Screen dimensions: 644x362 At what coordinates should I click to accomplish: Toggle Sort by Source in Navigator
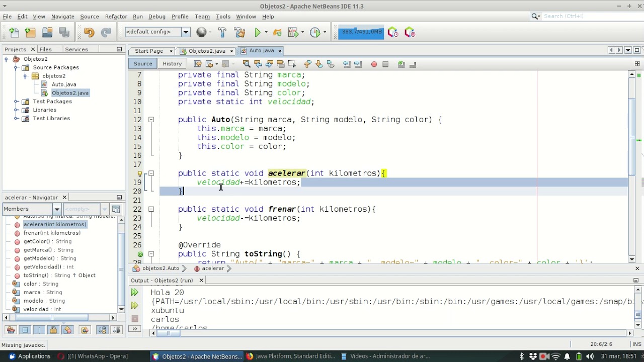point(116,330)
